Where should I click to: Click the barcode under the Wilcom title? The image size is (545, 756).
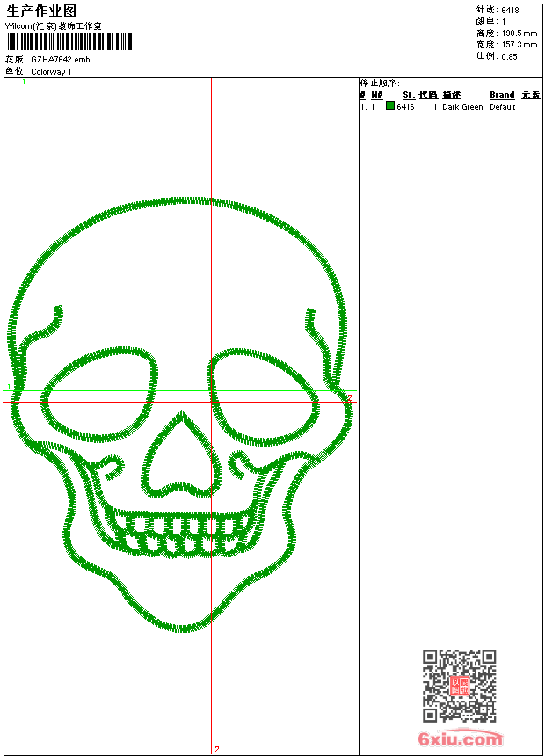(69, 42)
